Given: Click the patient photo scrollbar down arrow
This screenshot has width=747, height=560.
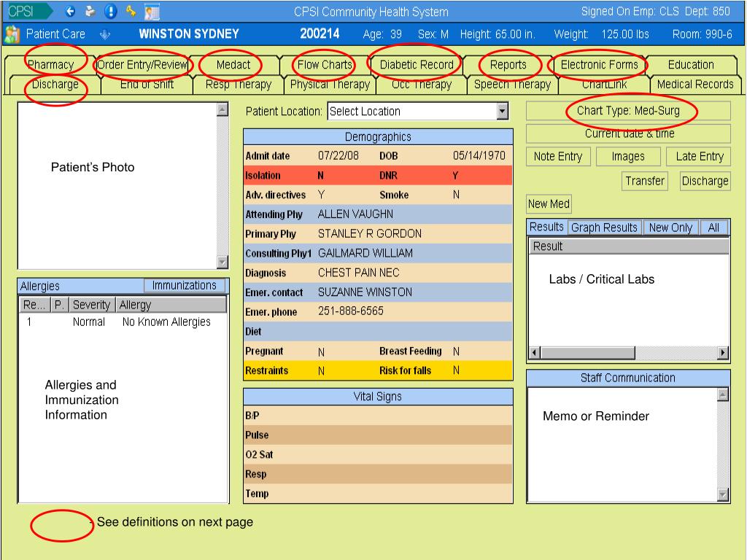Looking at the screenshot, I should [222, 262].
